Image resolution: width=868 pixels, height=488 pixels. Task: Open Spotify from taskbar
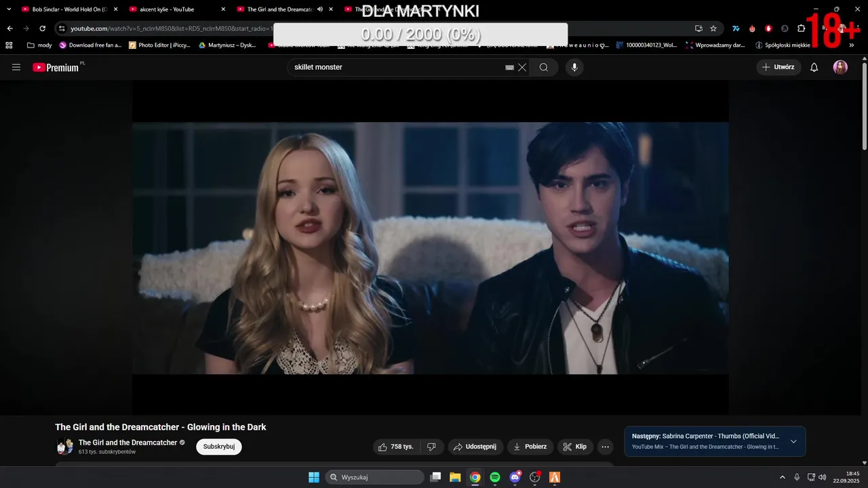pyautogui.click(x=495, y=477)
